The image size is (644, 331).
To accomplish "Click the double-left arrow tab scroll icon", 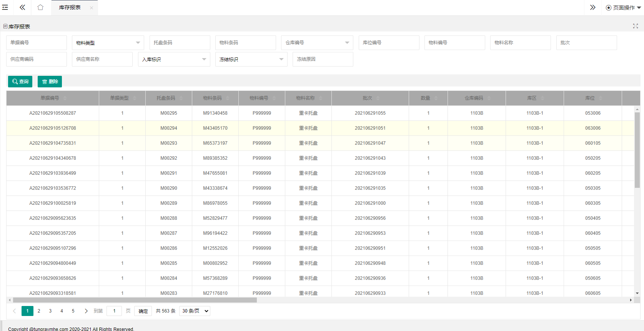I will tap(22, 7).
